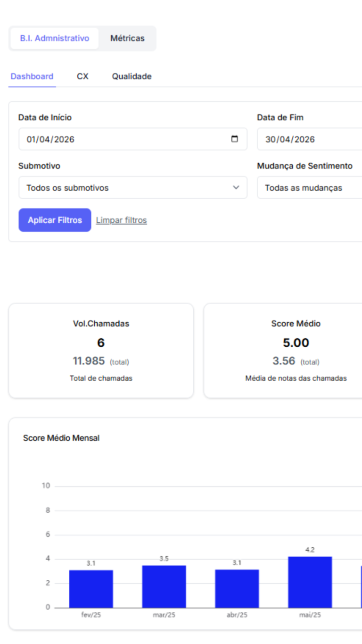Click the Score Médio Mensal chart title
Image resolution: width=362 pixels, height=644 pixels.
click(x=61, y=438)
